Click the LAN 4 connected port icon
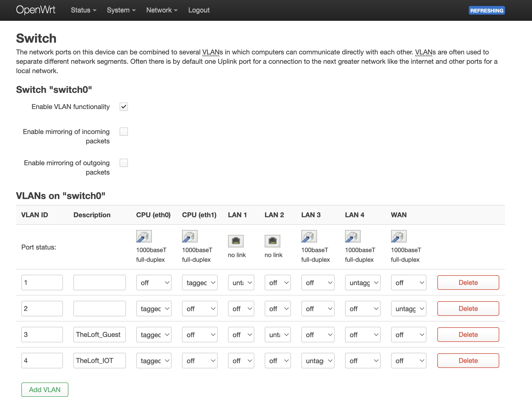The height and width of the screenshot is (397, 532). coord(353,236)
